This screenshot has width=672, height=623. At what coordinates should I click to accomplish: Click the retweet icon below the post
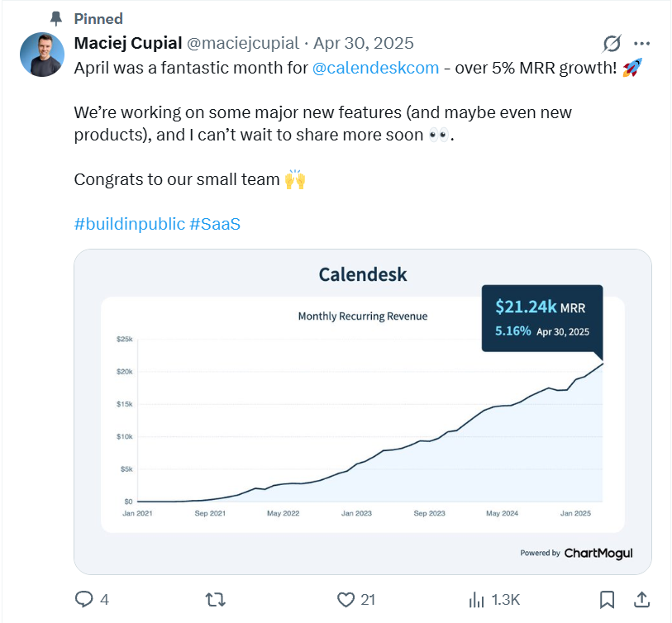pos(214,600)
